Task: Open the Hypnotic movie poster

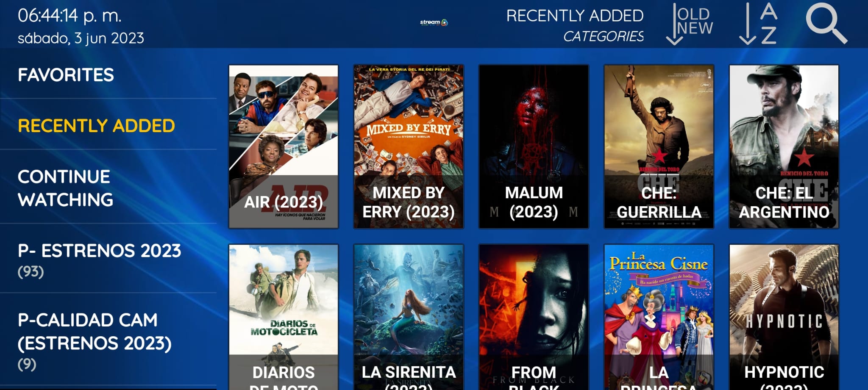Action: [x=784, y=317]
